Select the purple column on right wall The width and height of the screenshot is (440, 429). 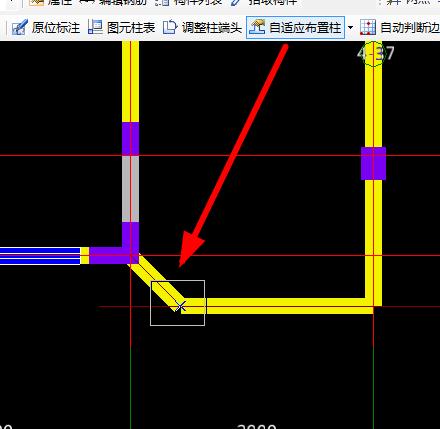[373, 163]
